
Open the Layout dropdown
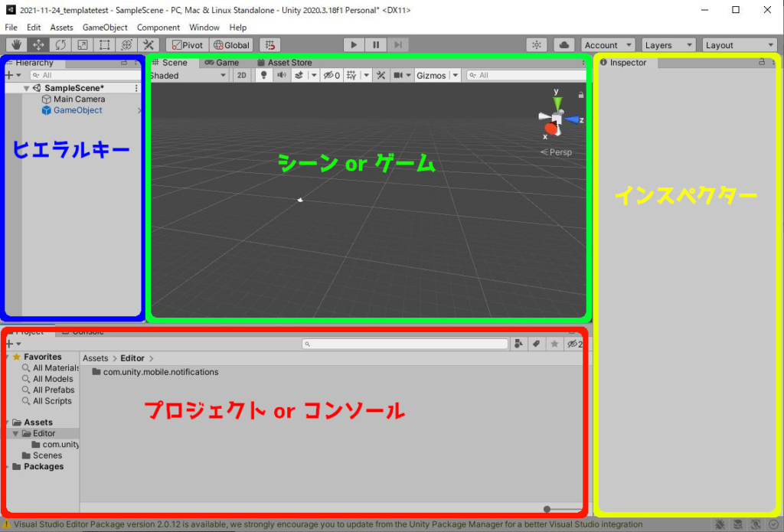pyautogui.click(x=740, y=45)
